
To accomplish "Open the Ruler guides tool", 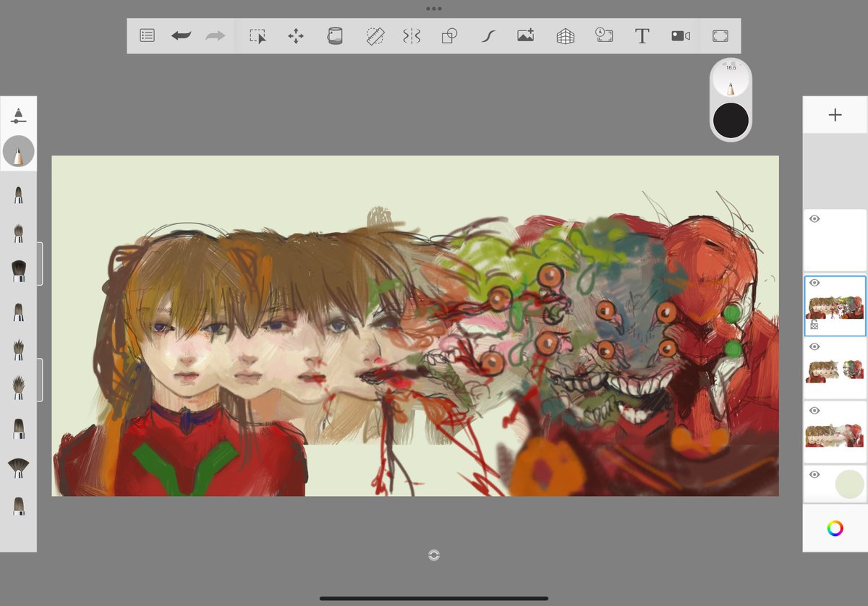I will coord(375,36).
